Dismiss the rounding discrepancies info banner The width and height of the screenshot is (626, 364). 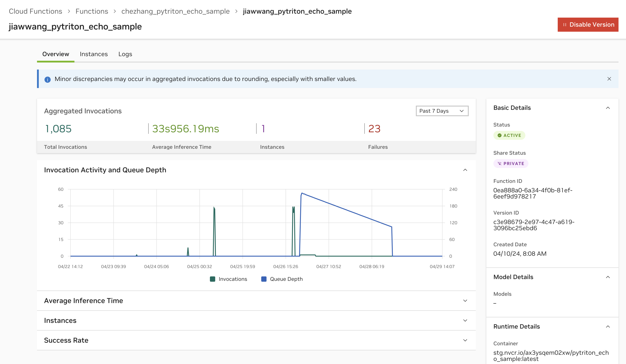tap(609, 79)
